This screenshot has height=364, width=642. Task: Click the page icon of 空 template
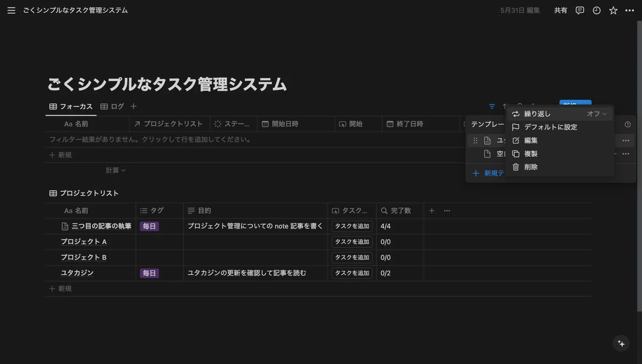coord(487,154)
